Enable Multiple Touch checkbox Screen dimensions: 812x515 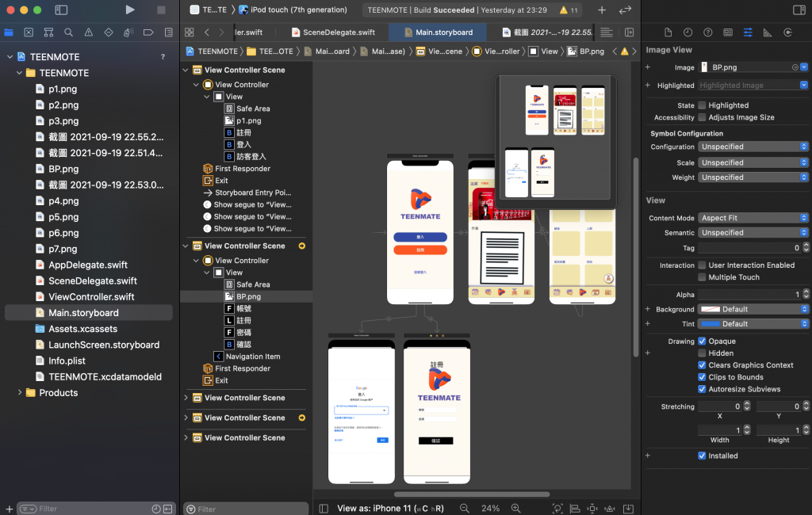(702, 277)
